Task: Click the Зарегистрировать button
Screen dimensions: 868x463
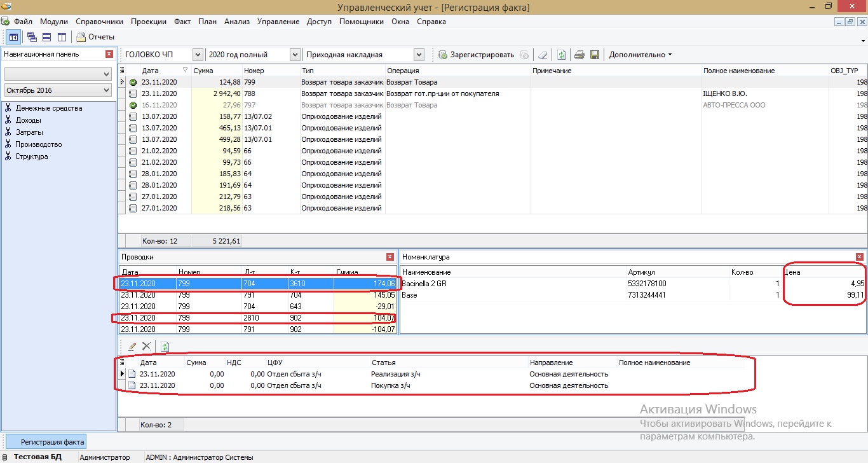Action: [476, 55]
